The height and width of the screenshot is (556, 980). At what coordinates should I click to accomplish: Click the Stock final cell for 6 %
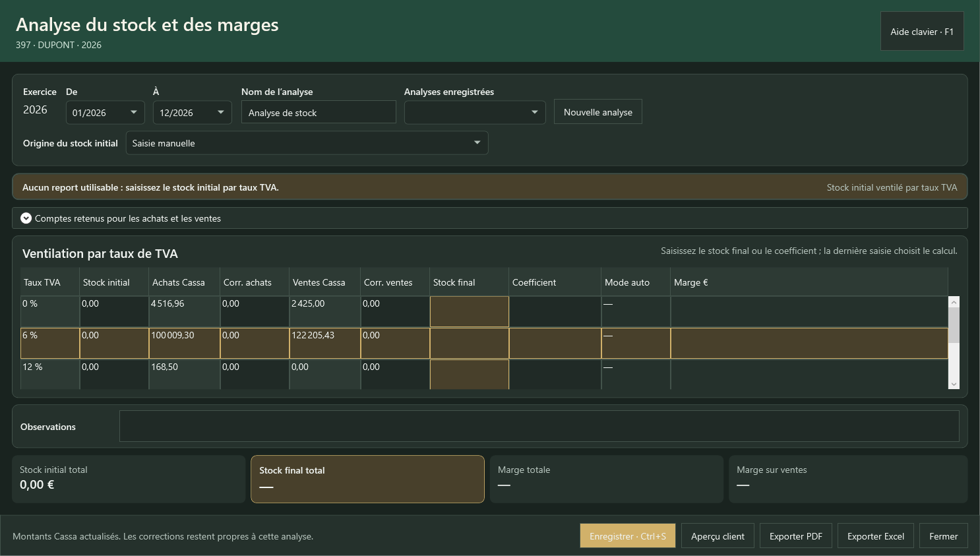tap(470, 343)
